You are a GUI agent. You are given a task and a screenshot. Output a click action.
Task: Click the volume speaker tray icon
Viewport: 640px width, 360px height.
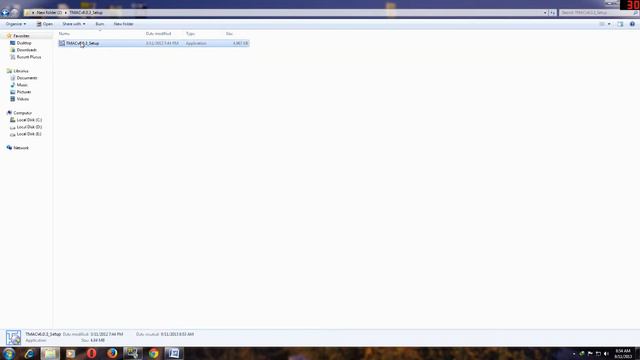pos(606,354)
